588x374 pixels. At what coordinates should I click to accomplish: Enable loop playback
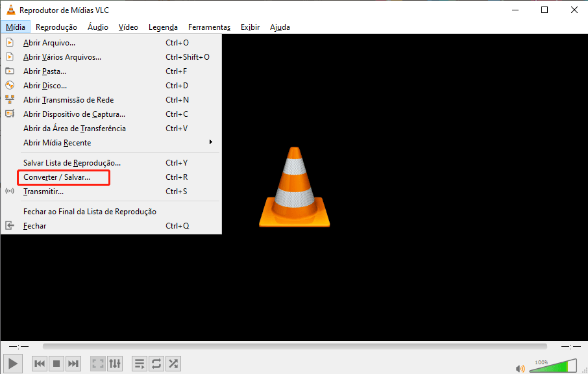click(x=156, y=364)
